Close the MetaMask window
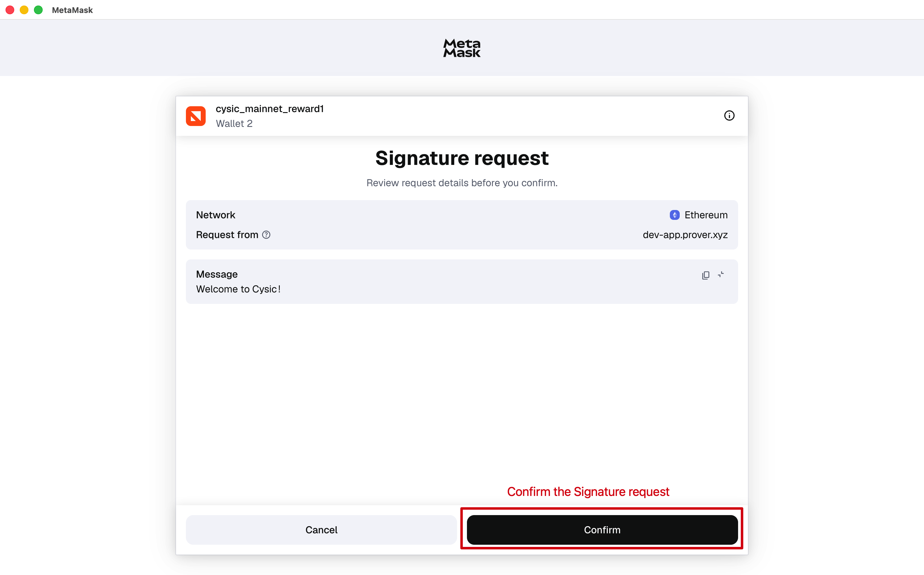 click(10, 10)
